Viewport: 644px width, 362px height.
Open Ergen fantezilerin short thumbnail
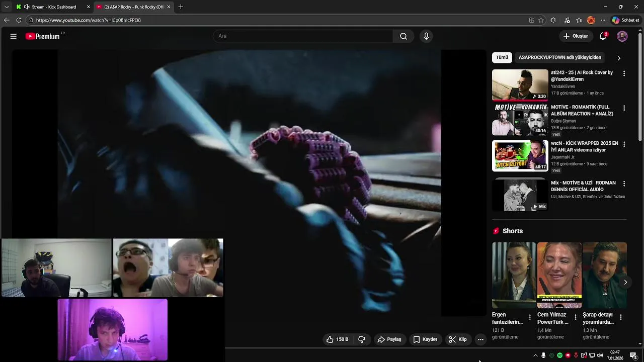click(514, 276)
